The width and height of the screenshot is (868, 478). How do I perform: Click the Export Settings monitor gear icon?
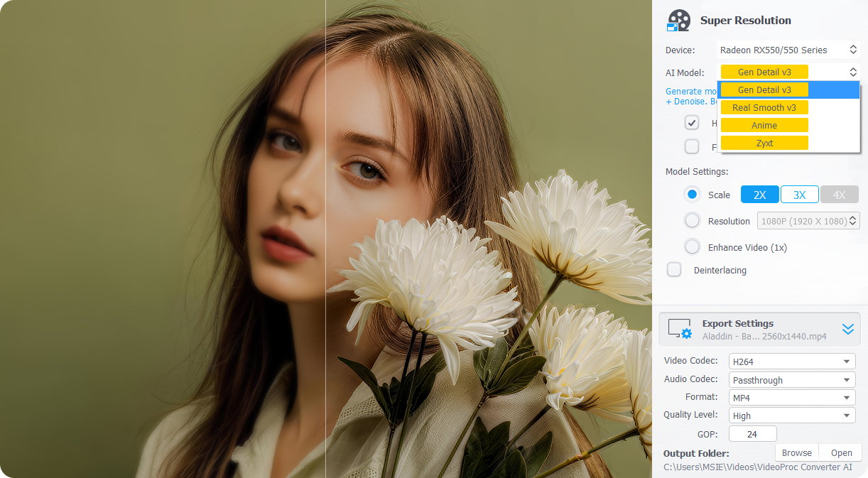pos(680,329)
